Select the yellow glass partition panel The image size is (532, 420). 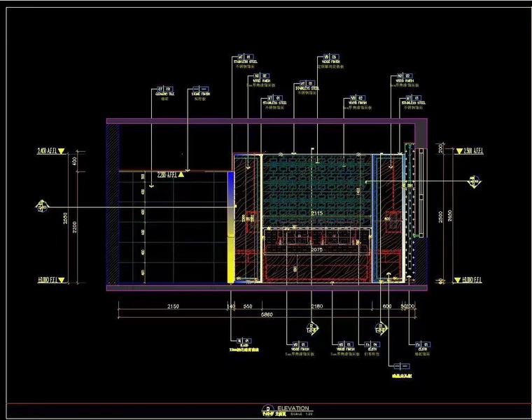pyautogui.click(x=231, y=227)
